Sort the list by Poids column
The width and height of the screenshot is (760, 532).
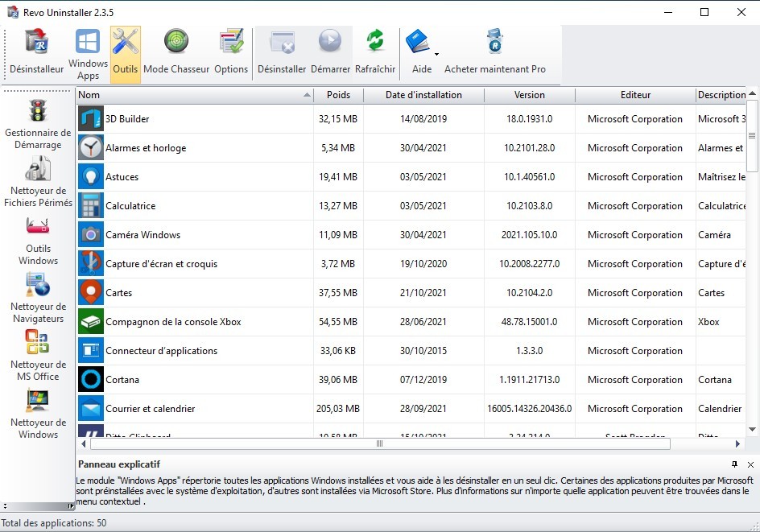(x=338, y=95)
